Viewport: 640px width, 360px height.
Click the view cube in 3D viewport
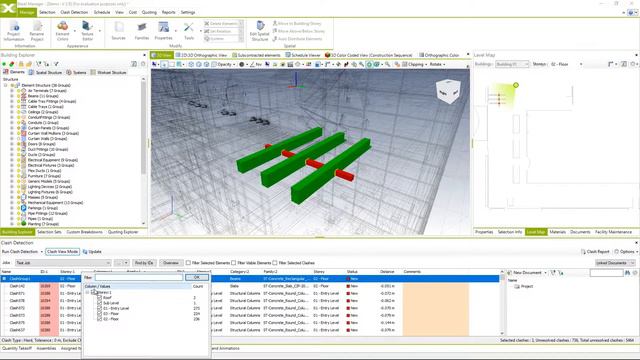point(448,91)
